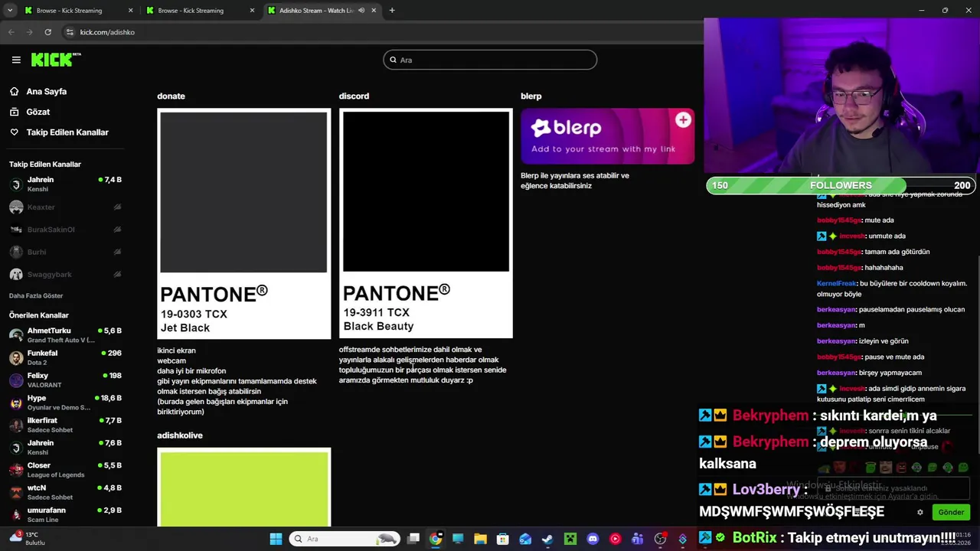Open the offline Swaggybark channel
980x551 pixels.
[x=65, y=274]
